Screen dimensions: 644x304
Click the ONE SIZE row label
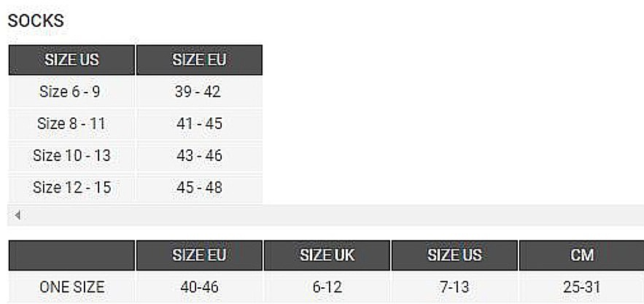(72, 287)
